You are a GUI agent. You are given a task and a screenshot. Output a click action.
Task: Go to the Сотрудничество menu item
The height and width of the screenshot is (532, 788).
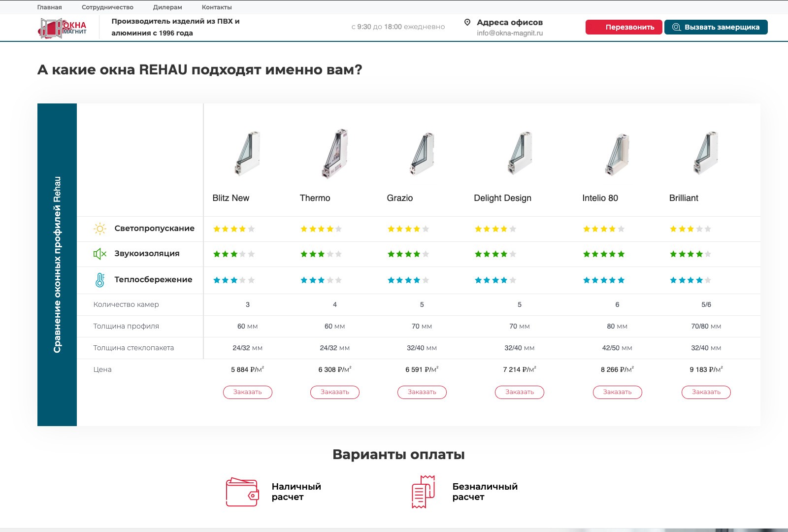tap(107, 7)
